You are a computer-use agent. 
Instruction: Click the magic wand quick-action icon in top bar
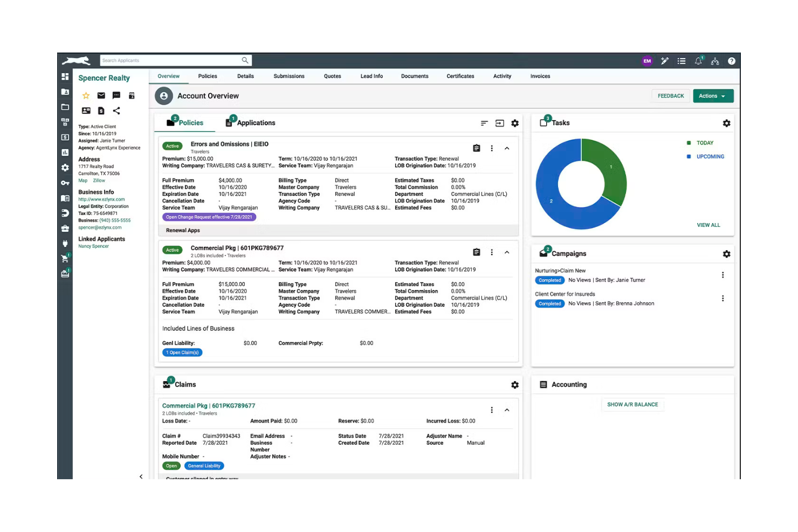point(665,61)
